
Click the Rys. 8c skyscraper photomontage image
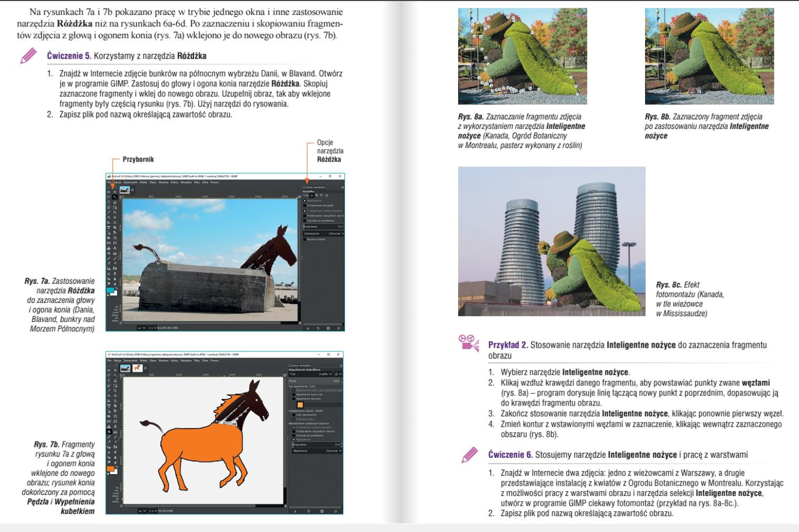(552, 241)
